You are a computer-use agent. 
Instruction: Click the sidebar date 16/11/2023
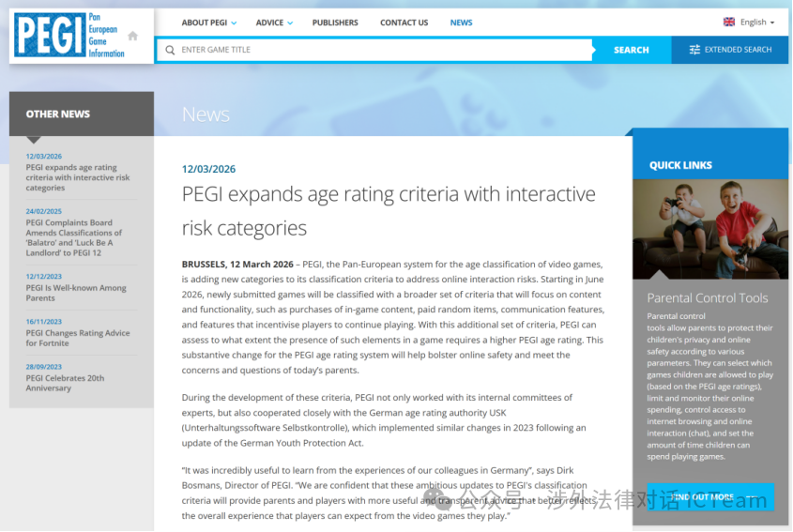[43, 322]
